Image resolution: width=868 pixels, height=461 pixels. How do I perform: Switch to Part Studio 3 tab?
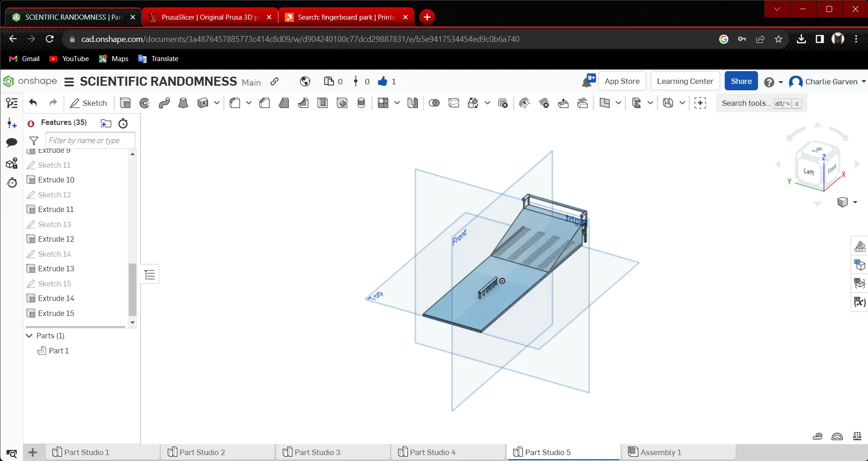tap(317, 452)
